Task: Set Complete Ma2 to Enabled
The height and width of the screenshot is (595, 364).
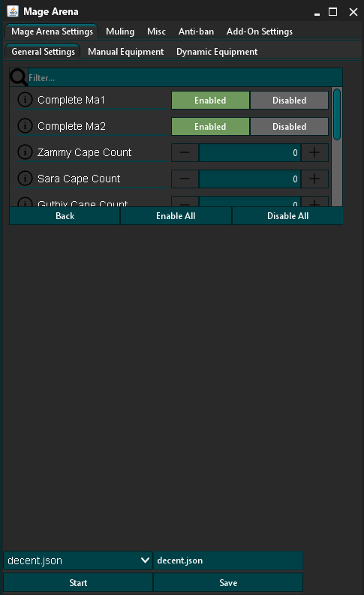Action: [210, 126]
